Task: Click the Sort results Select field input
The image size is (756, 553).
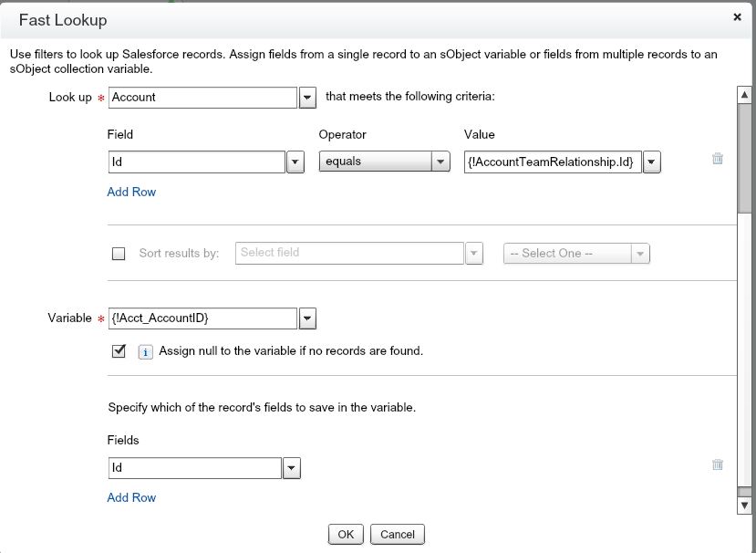Action: point(350,253)
